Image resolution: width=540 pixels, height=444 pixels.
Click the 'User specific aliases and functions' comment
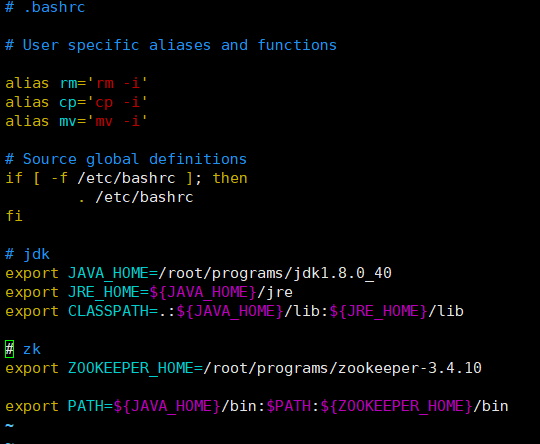179,45
